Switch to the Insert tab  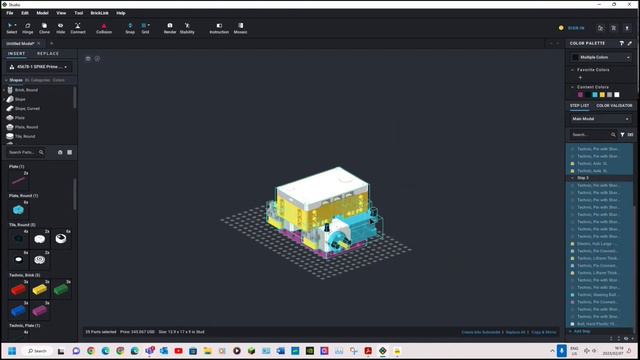16,53
